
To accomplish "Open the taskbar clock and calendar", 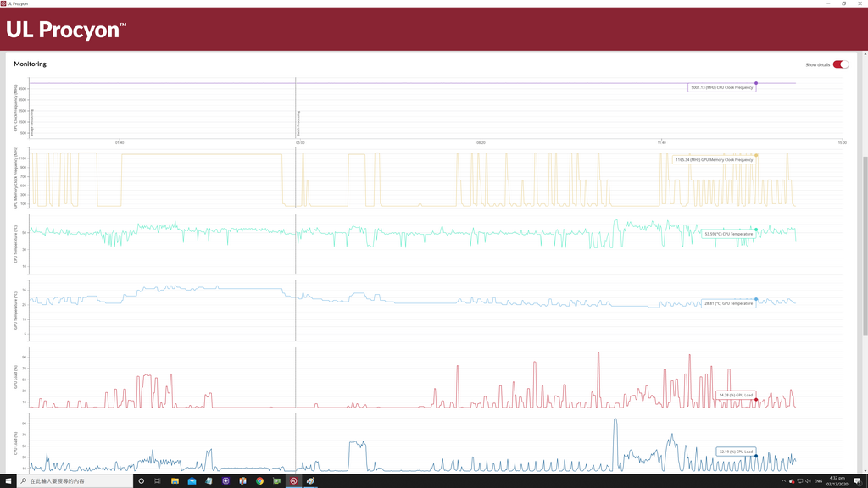I will pos(837,481).
